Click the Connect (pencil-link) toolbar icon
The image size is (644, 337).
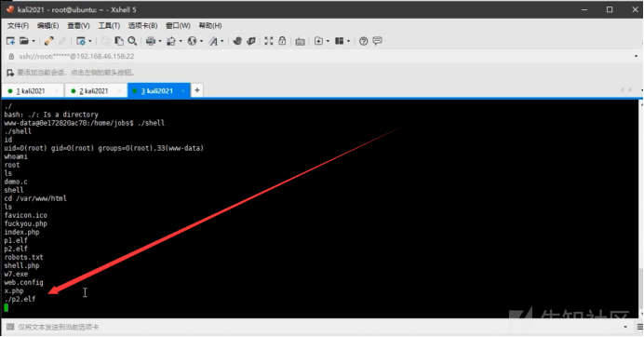(48, 41)
